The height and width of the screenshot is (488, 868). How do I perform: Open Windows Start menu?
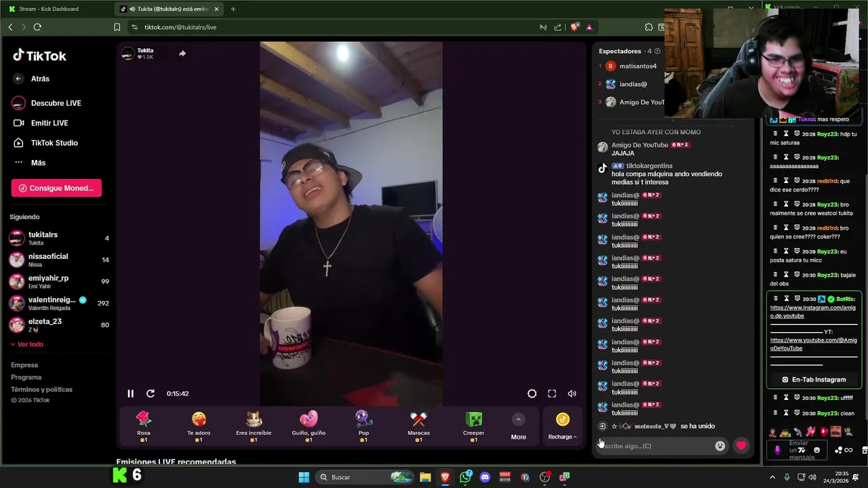(x=304, y=477)
